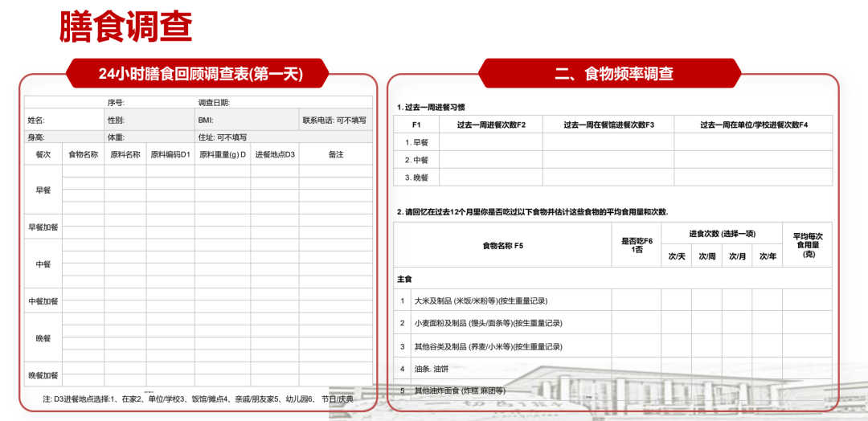Click the 过去一周在单位/学校进餐次数F4 header
The width and height of the screenshot is (868, 421).
[753, 125]
